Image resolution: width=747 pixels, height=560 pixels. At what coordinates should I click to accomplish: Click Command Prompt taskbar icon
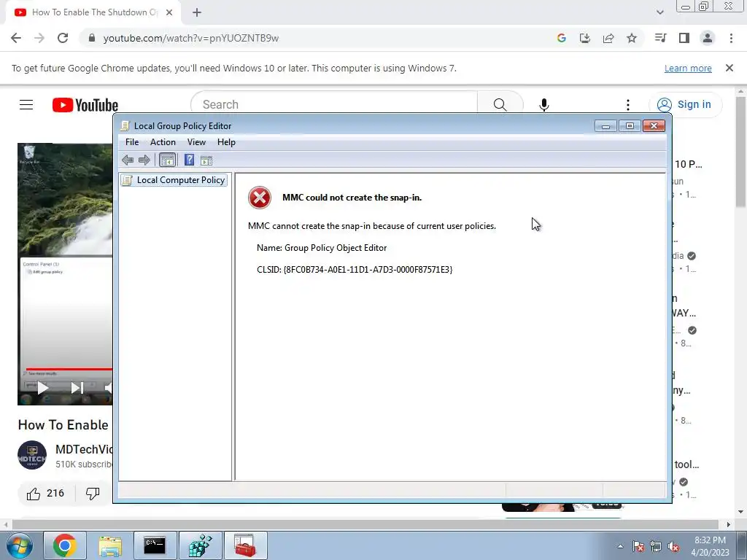point(155,545)
